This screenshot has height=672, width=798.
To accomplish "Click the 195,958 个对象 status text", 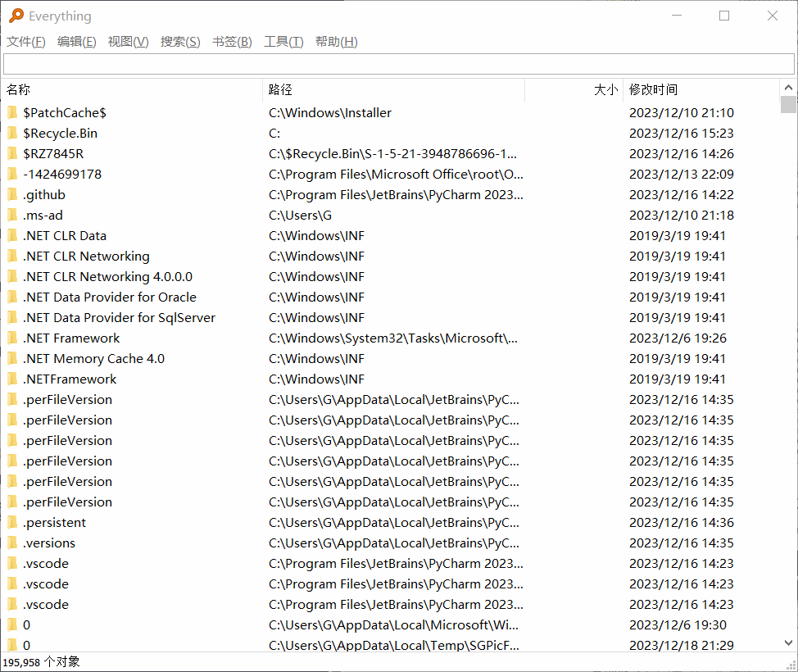I will click(x=41, y=662).
